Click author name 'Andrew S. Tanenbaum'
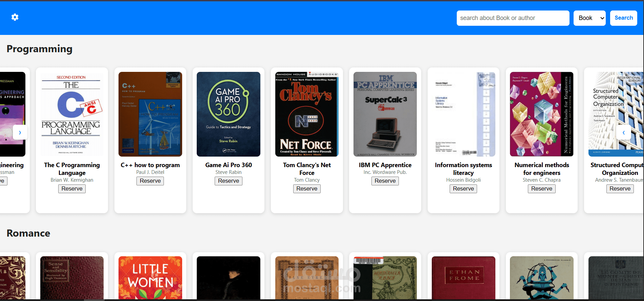This screenshot has height=301, width=644. pyautogui.click(x=619, y=180)
